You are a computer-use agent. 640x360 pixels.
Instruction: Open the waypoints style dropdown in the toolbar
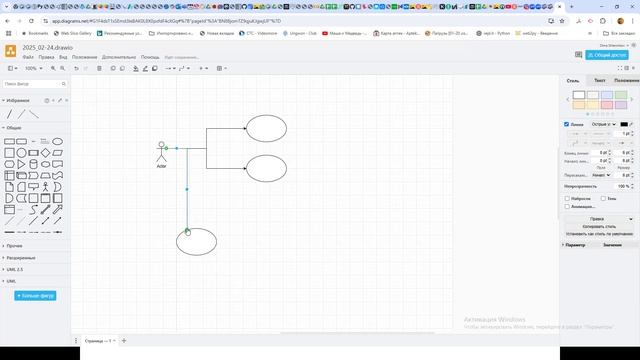coord(184,68)
